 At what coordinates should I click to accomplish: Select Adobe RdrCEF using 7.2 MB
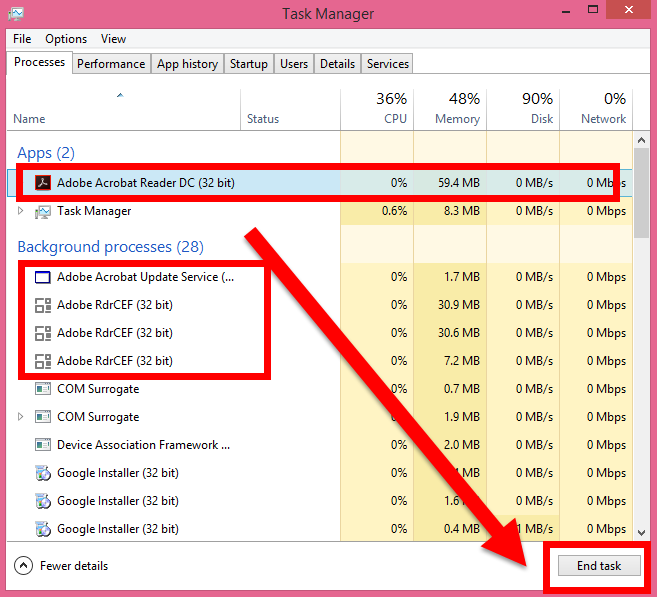pyautogui.click(x=319, y=361)
